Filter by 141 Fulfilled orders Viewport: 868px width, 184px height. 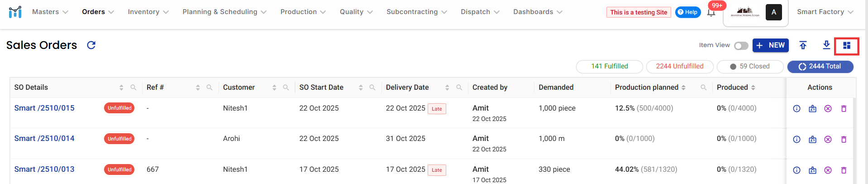pyautogui.click(x=609, y=67)
